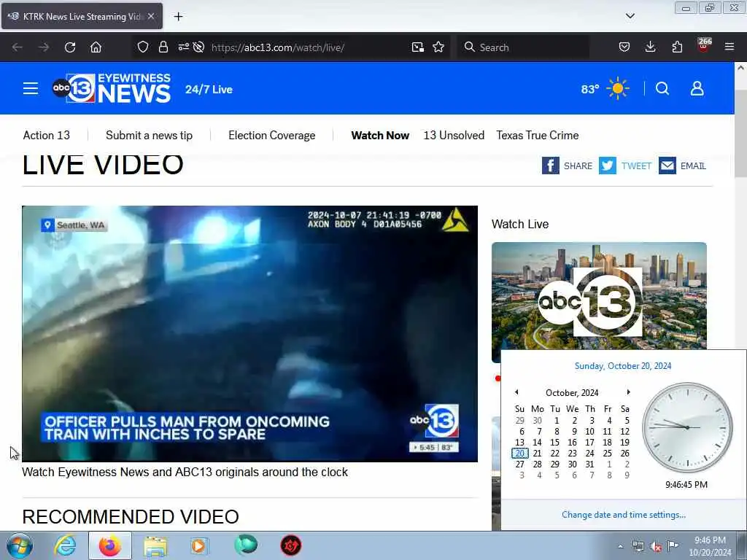Open Firefox application menu
Image resolution: width=747 pixels, height=560 pixels.
coord(729,47)
